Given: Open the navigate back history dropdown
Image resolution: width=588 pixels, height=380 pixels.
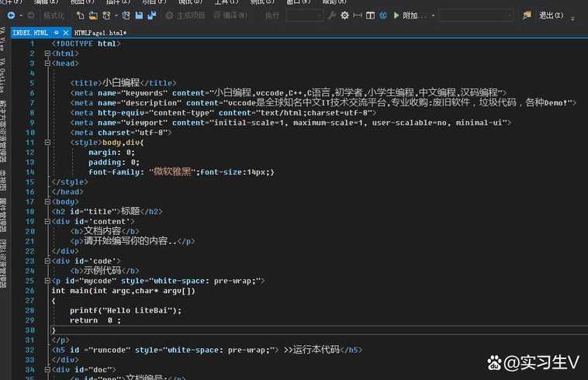Looking at the screenshot, I should pos(21,16).
